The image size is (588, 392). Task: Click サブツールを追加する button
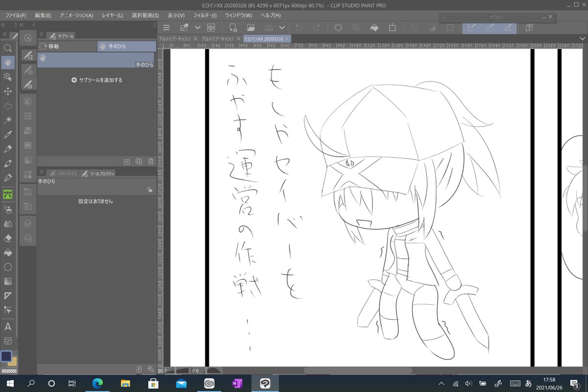pos(97,79)
